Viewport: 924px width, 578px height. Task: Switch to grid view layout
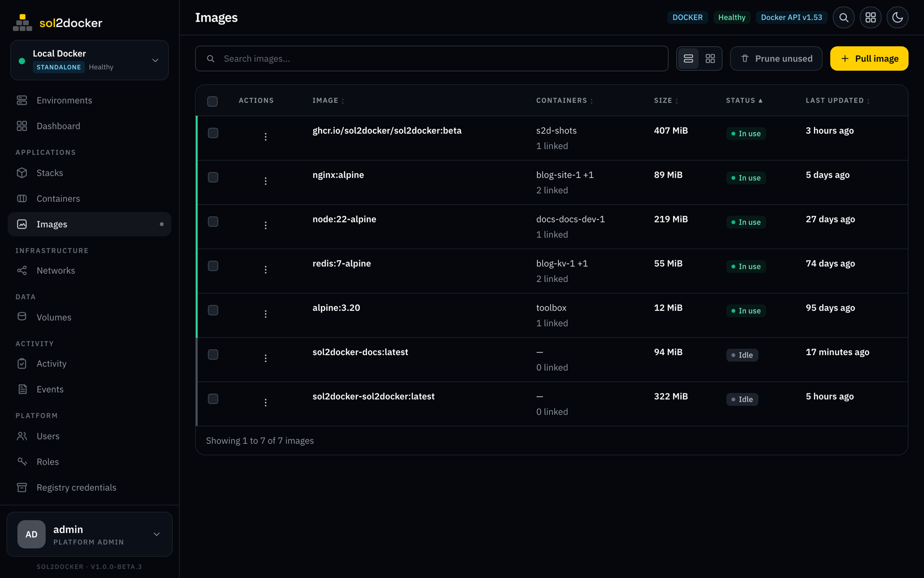710,59
